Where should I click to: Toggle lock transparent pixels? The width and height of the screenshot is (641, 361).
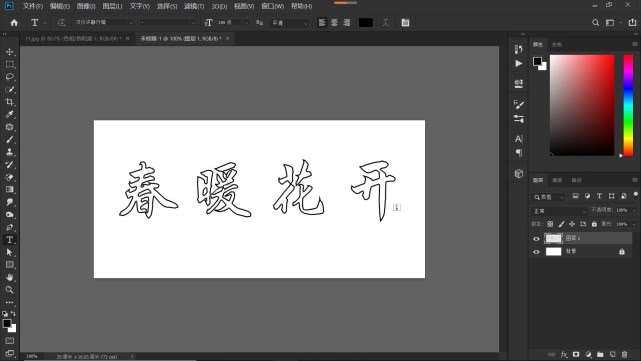(550, 224)
